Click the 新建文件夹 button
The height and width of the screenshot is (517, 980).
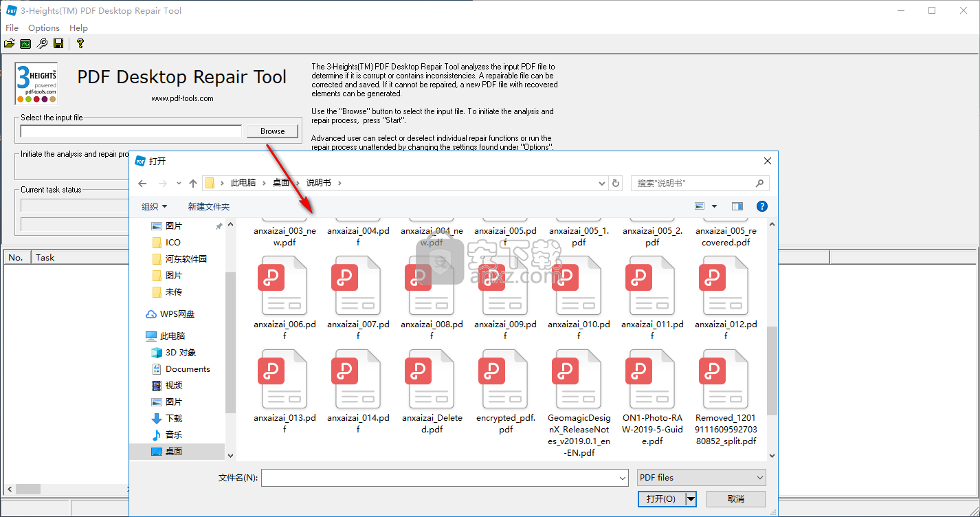tap(209, 206)
